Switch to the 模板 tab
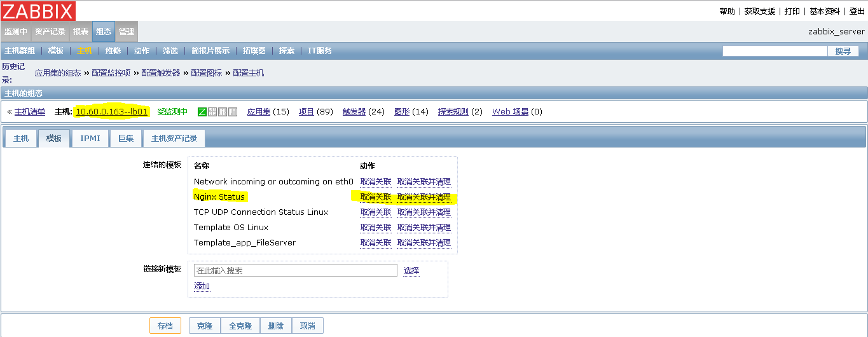The image size is (868, 337). [x=54, y=138]
